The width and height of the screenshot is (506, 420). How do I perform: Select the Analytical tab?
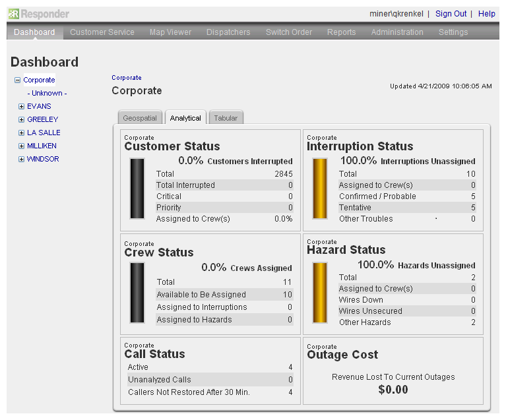[185, 118]
